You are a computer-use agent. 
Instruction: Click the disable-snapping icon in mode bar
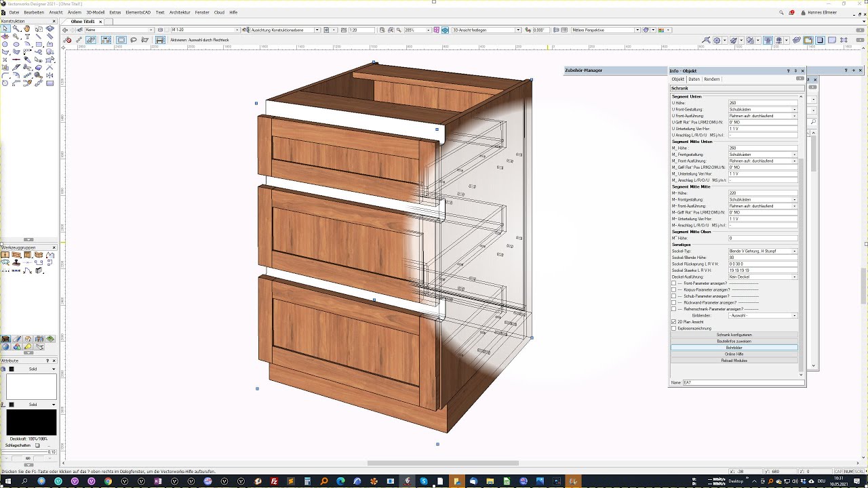pyautogui.click(x=67, y=40)
